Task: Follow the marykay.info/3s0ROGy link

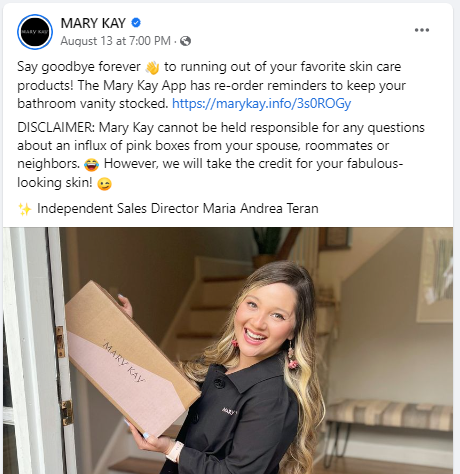Action: [x=261, y=103]
